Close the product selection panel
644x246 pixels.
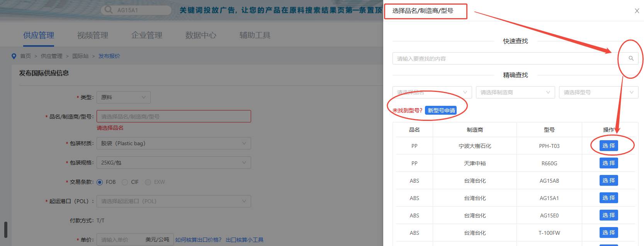(637, 11)
